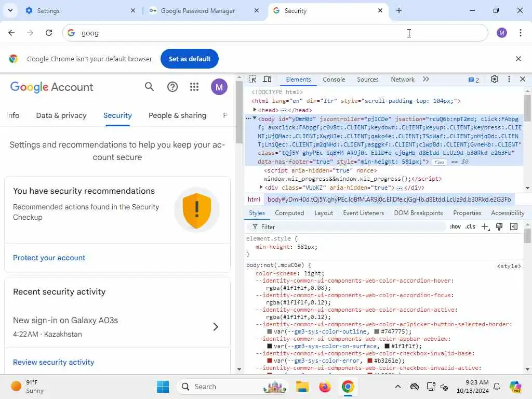Screen dimensions: 532x399
Task: Go to the People & sharing tab
Action: click(177, 115)
